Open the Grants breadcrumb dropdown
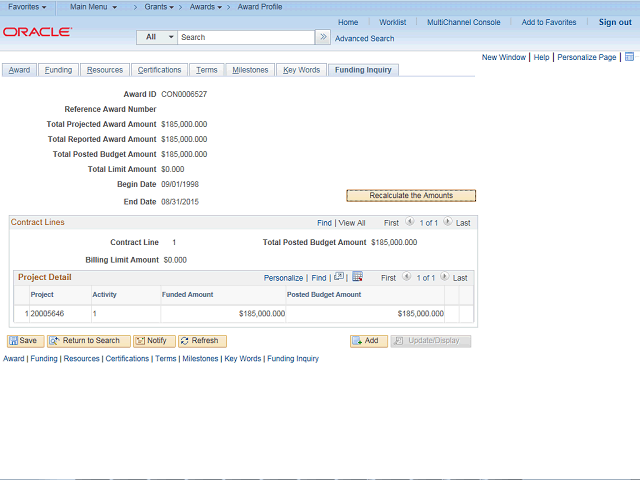This screenshot has height=480, width=640. pyautogui.click(x=159, y=7)
